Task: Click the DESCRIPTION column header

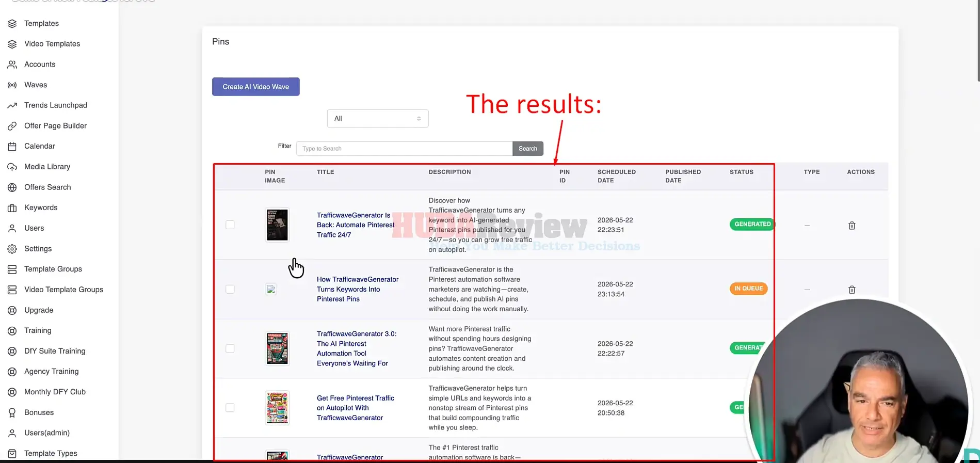Action: 449,172
